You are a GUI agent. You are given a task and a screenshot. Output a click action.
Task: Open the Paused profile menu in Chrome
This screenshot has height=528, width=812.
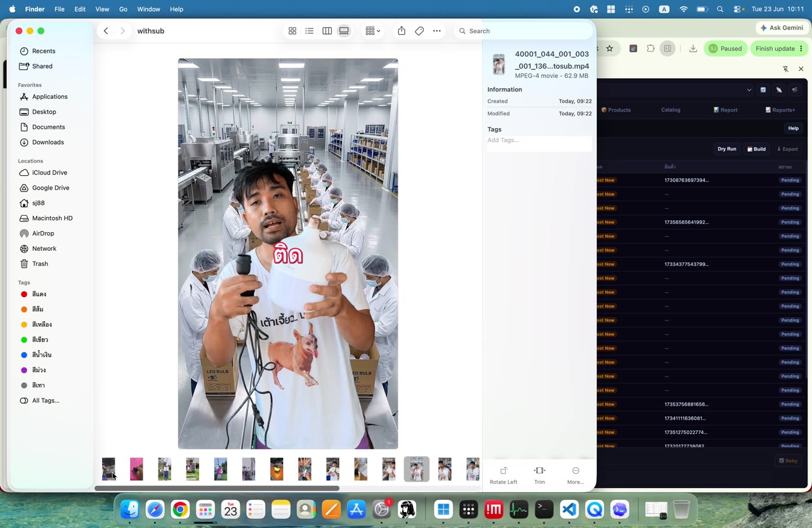click(726, 48)
